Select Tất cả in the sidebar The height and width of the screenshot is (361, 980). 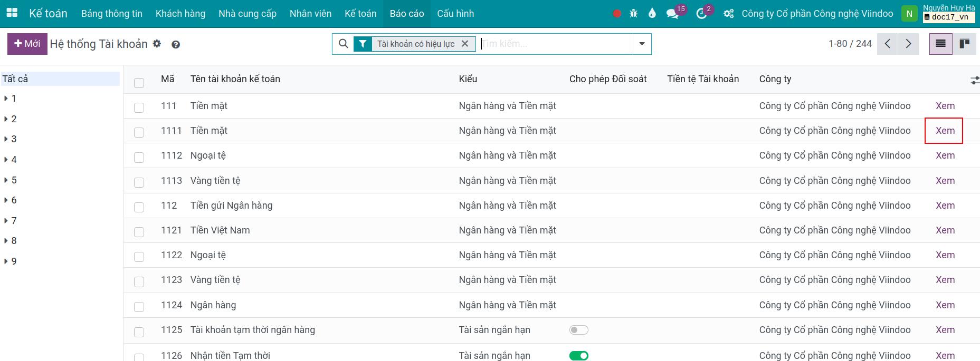(x=60, y=79)
